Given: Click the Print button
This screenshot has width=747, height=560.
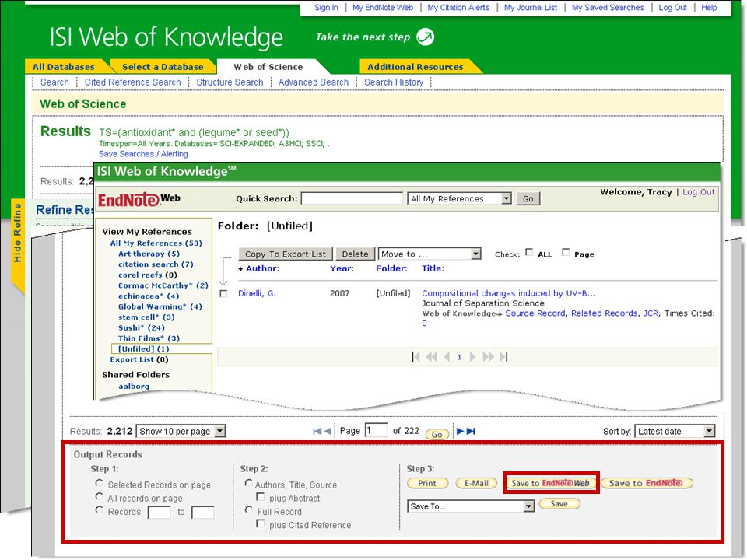Looking at the screenshot, I should 427,483.
